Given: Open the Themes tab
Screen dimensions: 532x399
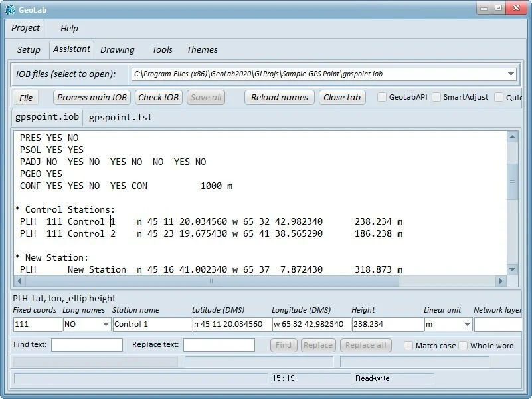Looking at the screenshot, I should (x=202, y=50).
